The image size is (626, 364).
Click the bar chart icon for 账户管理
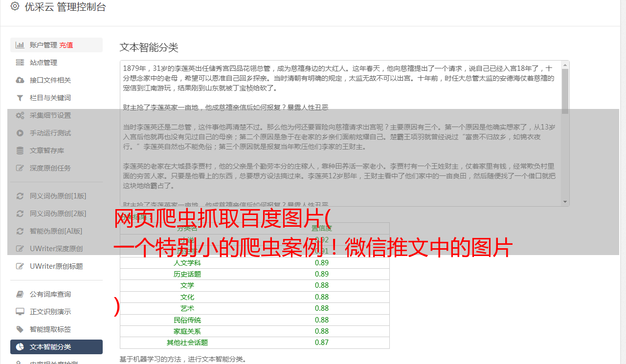pyautogui.click(x=20, y=45)
